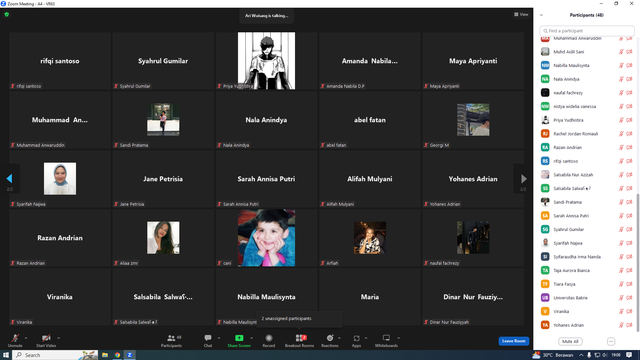Click muted mic icon for Nala Anindya in list
The image size is (640, 360).
point(621,79)
